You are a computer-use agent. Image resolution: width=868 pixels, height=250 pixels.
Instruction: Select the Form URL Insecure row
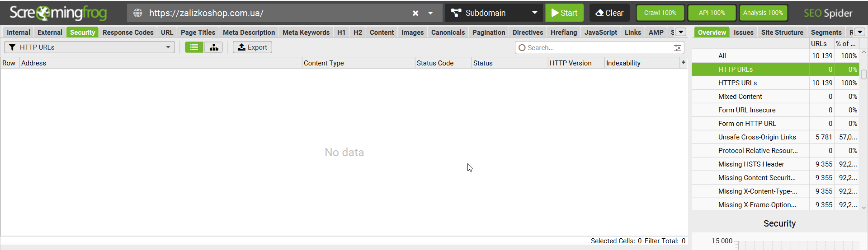tap(775, 110)
